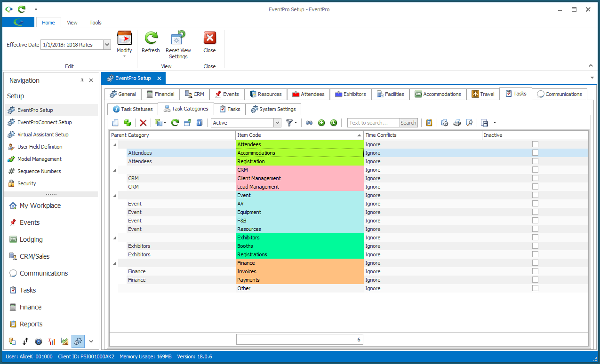Click the binoculars find icon
This screenshot has height=364, width=600.
click(x=309, y=123)
